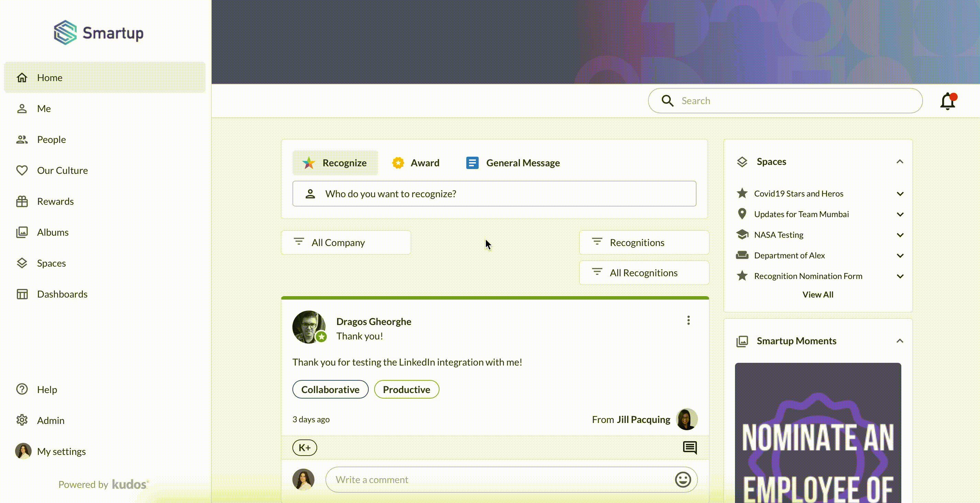980x503 pixels.
Task: Focus the Search field
Action: pos(785,101)
